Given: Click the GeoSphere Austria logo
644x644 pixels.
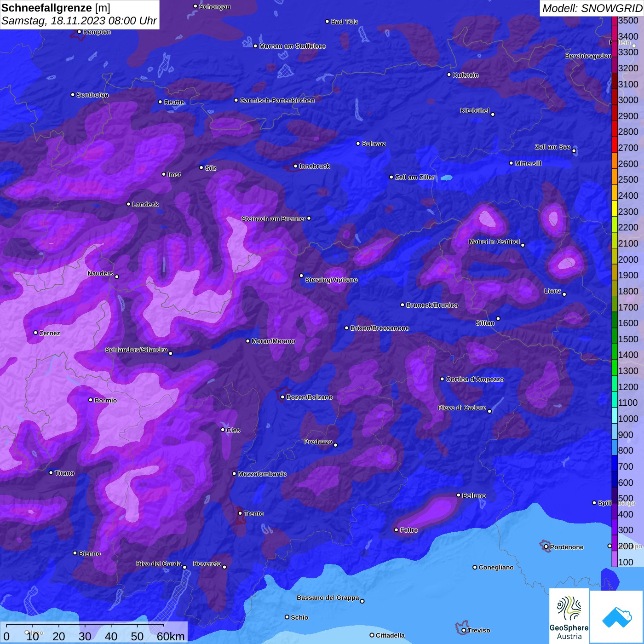Looking at the screenshot, I should point(569,615).
